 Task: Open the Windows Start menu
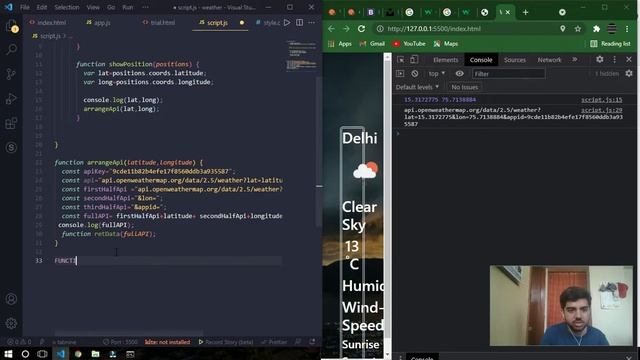click(x=8, y=354)
